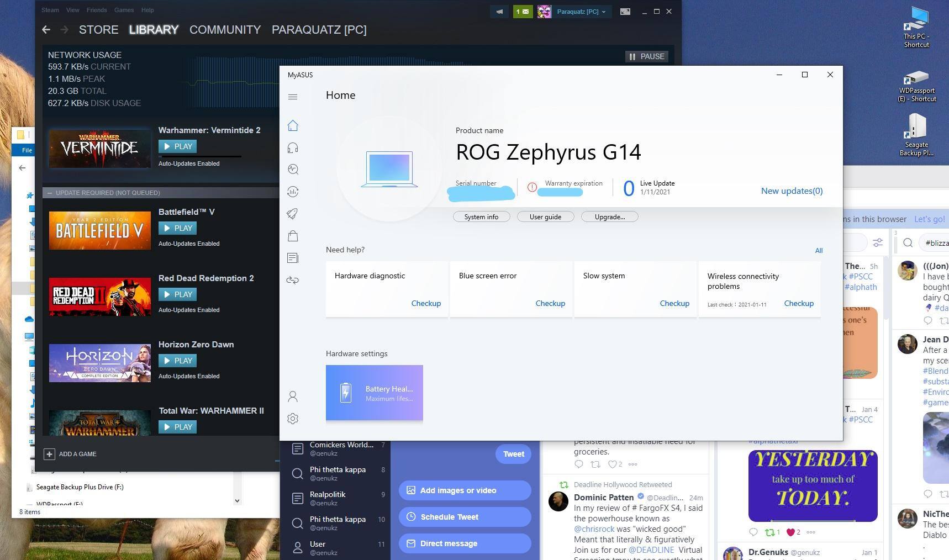Select the Home icon in MyASUS sidebar
Screen dimensions: 949x560
tap(293, 126)
